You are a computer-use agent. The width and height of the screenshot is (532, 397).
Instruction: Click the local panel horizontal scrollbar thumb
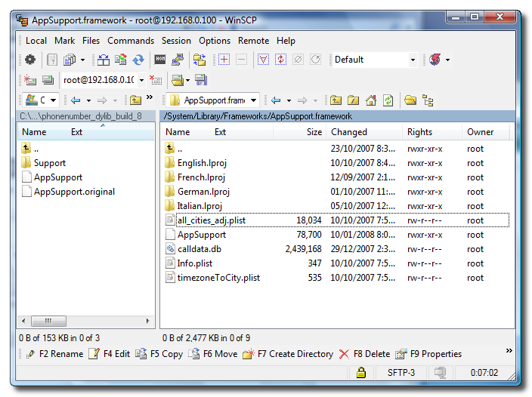48,321
